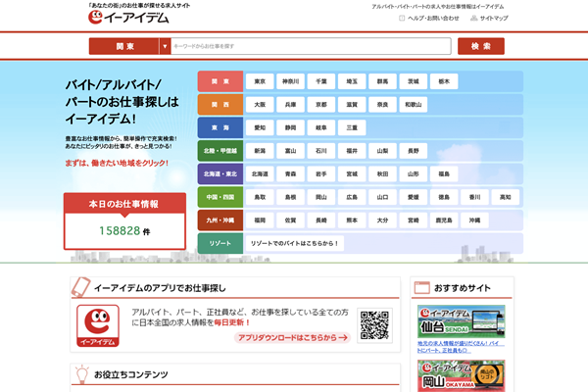Click the 158828 件 job count
588x392 pixels.
pos(124,231)
